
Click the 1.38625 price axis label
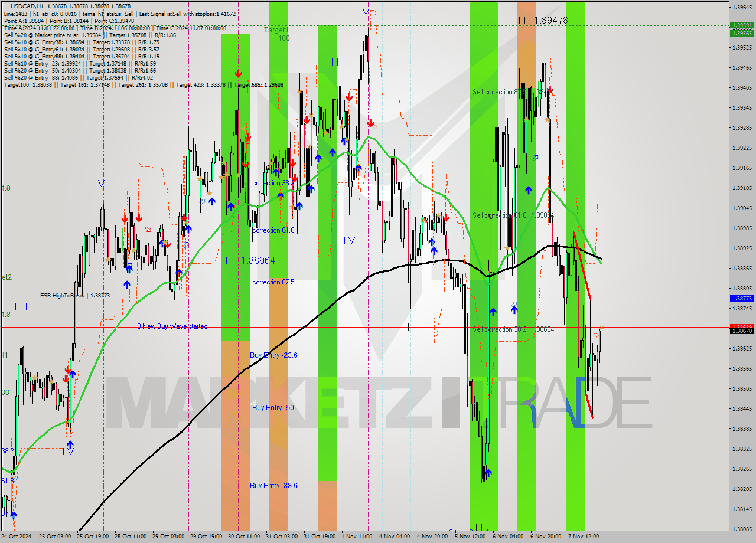742,348
